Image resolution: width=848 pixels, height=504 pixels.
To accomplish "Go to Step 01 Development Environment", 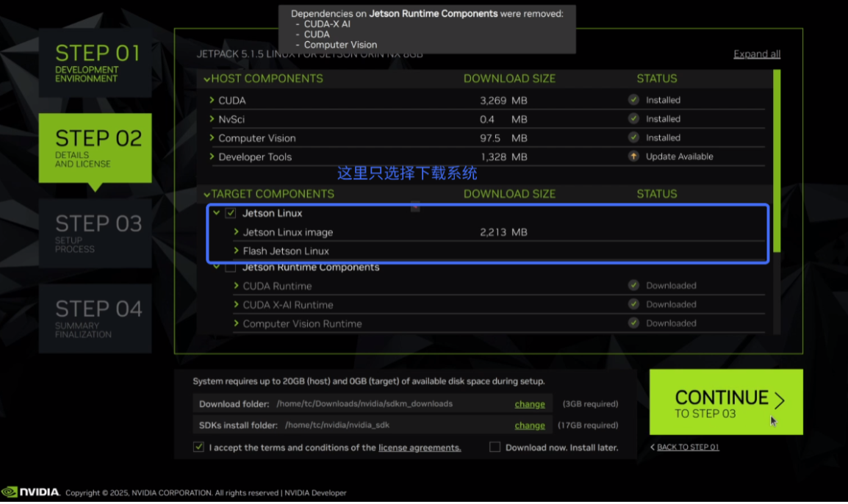I will pos(96,62).
